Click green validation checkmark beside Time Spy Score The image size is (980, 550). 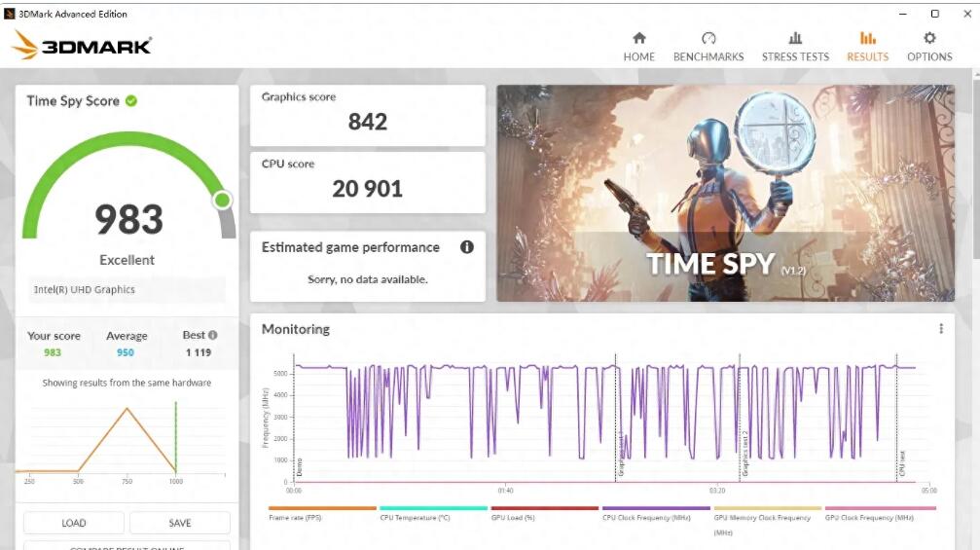pyautogui.click(x=131, y=101)
